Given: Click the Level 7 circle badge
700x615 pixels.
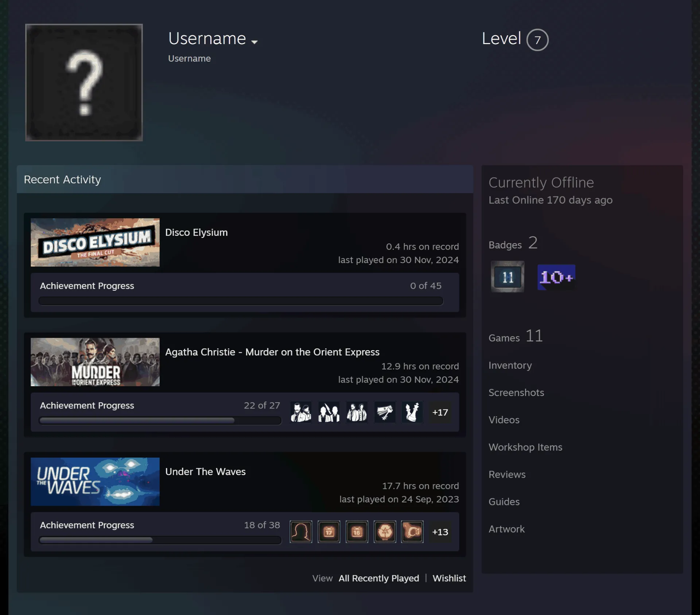Looking at the screenshot, I should (x=537, y=40).
